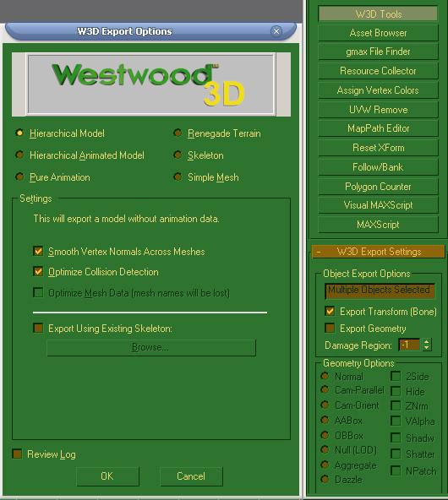The width and height of the screenshot is (448, 500).
Task: Choose the Renegade Terrain export type
Action: tap(217, 133)
